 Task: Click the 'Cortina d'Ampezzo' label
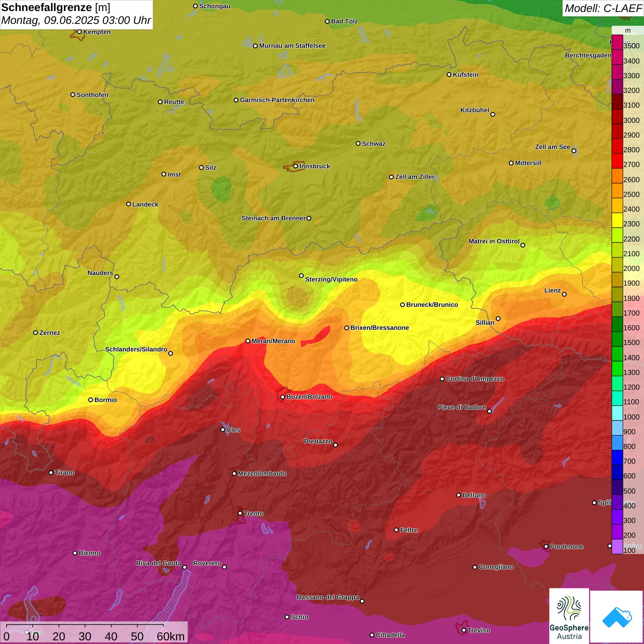coord(475,379)
